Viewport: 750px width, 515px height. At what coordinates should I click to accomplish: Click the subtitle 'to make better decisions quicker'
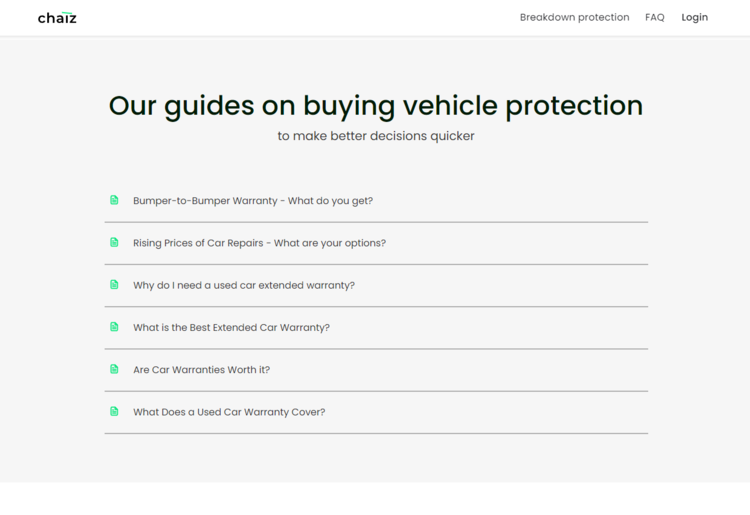(376, 136)
